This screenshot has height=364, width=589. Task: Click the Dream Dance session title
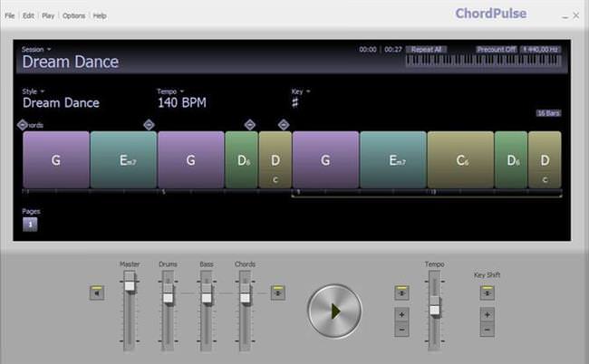[71, 62]
